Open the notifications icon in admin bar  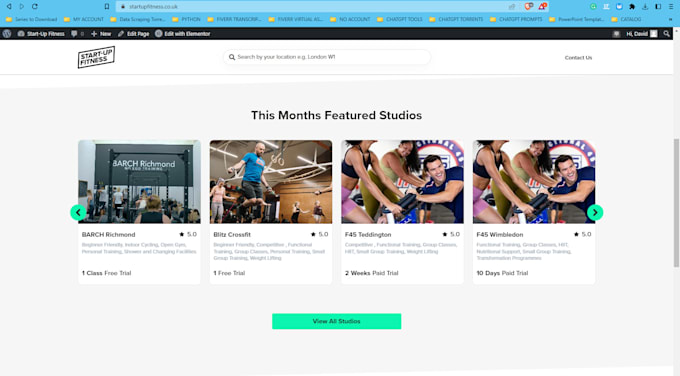616,33
